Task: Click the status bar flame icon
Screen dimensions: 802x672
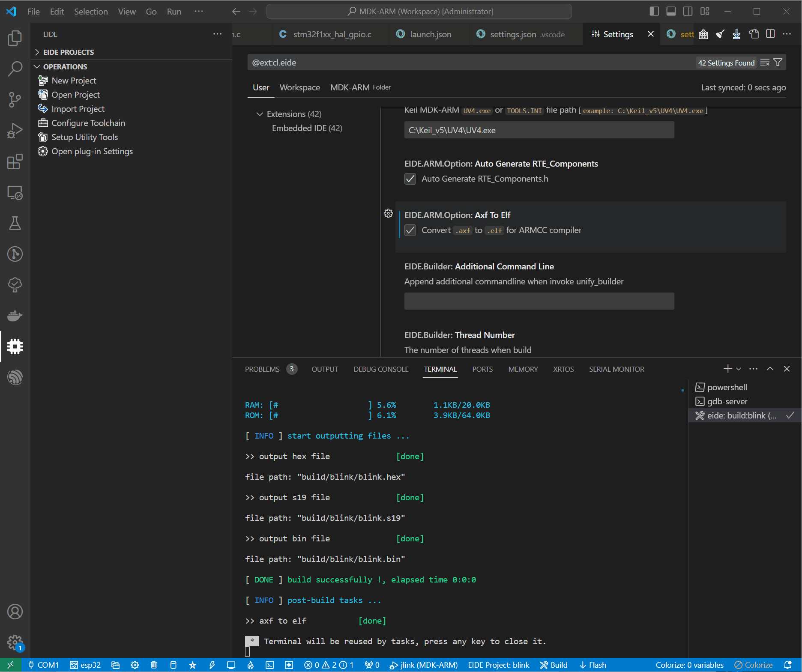Action: (x=251, y=665)
